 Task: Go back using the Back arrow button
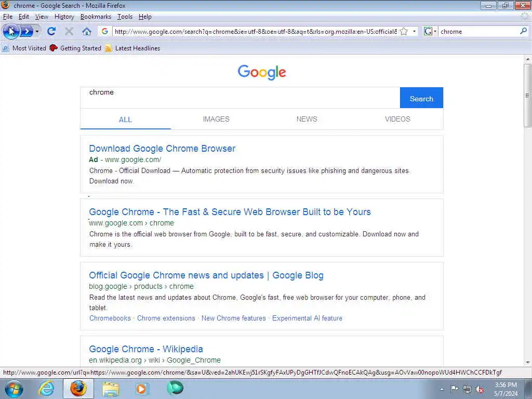[x=10, y=32]
